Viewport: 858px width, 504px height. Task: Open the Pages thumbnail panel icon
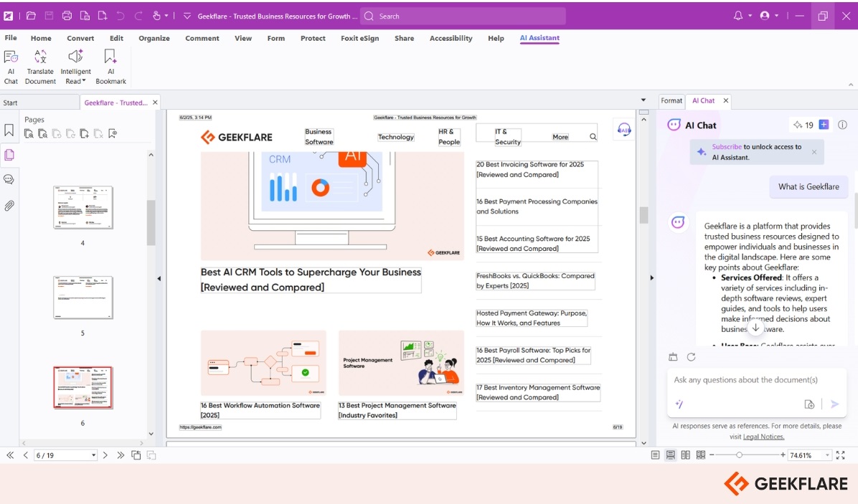pos(9,156)
